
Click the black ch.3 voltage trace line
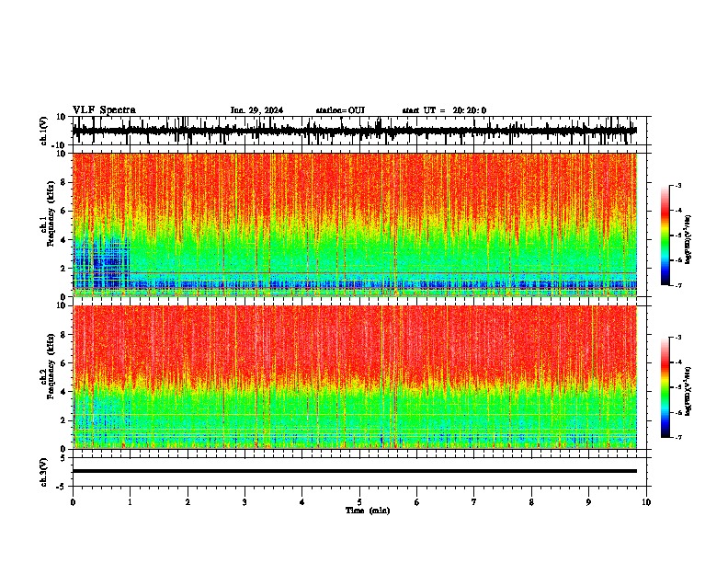point(355,471)
